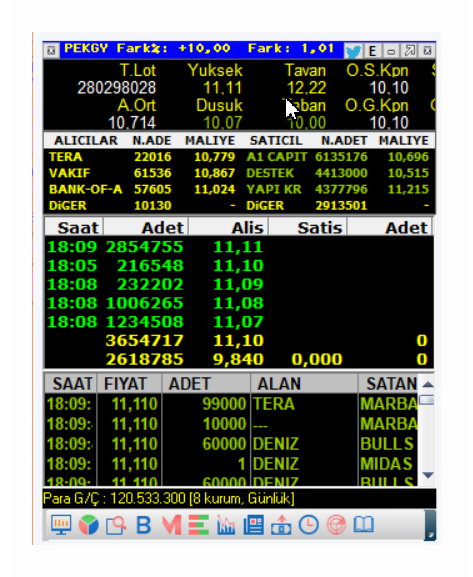Open the clock history icon
Viewport: 473px width, 577px height.
tap(308, 525)
